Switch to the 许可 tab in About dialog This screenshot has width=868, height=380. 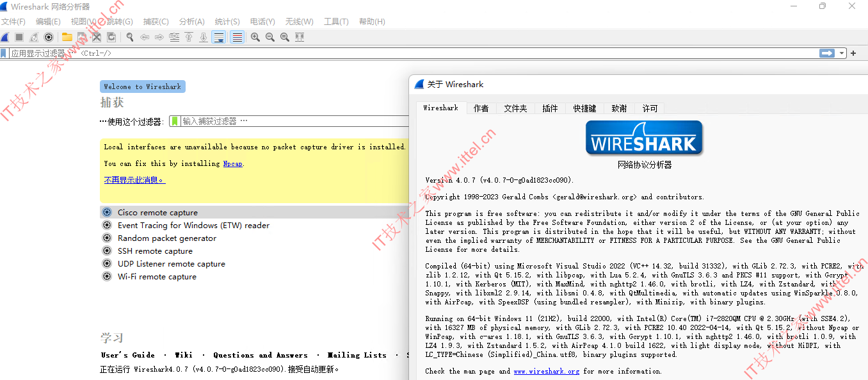pos(650,108)
